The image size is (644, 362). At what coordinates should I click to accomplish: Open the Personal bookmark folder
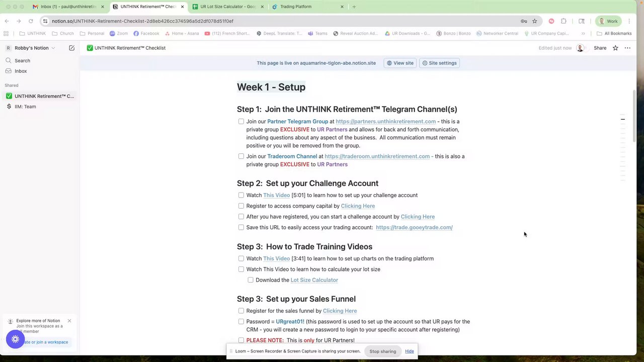coord(92,34)
